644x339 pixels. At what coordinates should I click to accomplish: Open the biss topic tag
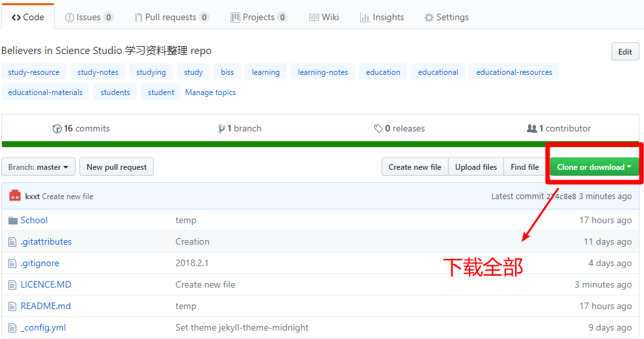pyautogui.click(x=227, y=72)
